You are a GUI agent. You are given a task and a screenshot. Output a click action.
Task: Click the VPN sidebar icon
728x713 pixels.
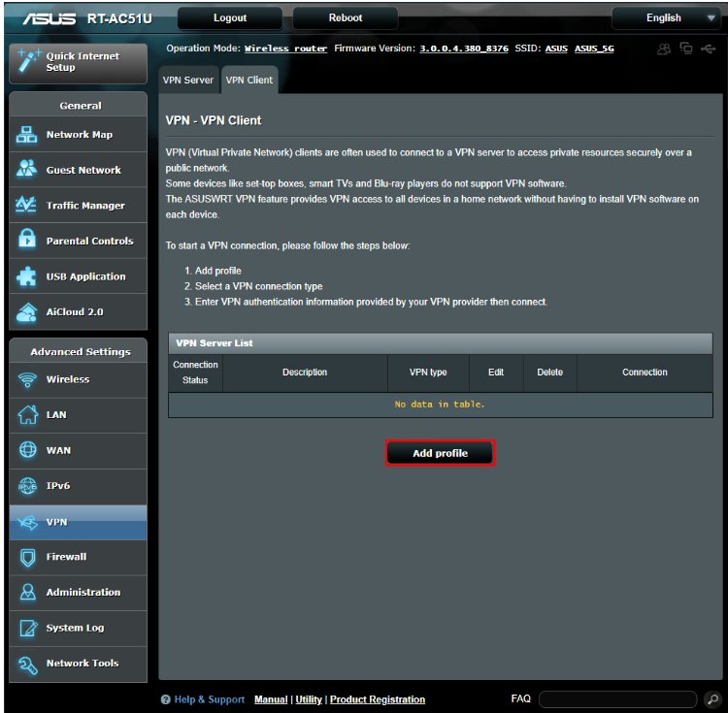pos(27,522)
